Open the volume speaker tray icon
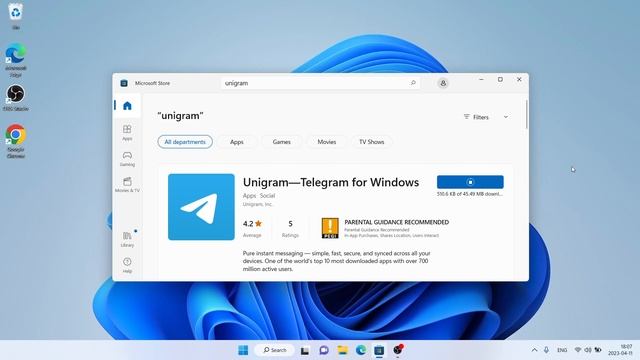The width and height of the screenshot is (640, 360). tap(588, 350)
